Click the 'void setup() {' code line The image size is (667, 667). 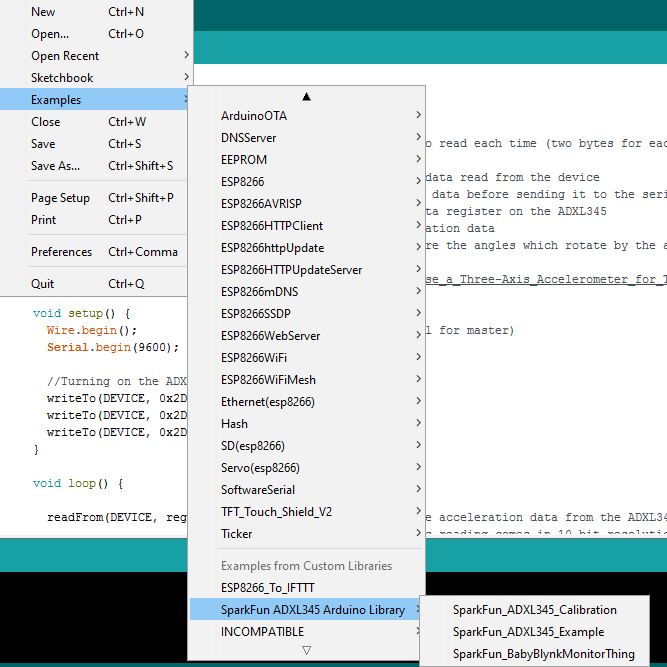pyautogui.click(x=81, y=314)
